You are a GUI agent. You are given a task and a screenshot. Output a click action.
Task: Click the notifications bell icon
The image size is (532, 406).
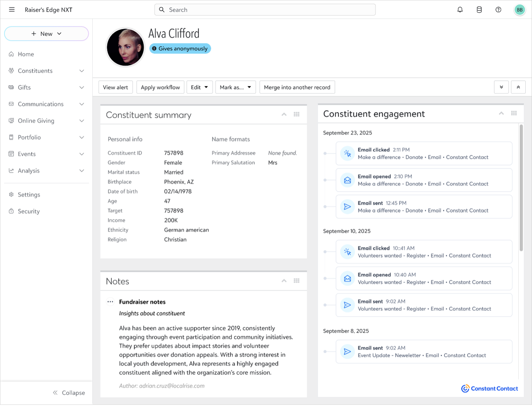(x=460, y=10)
